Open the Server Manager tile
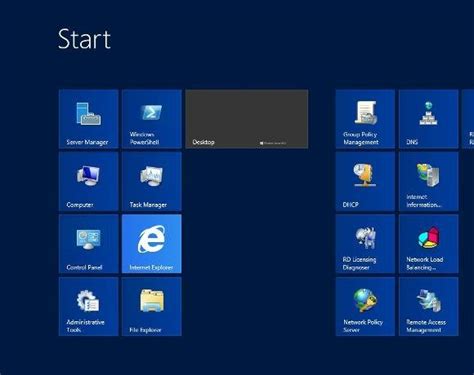The image size is (474, 375). coord(88,119)
